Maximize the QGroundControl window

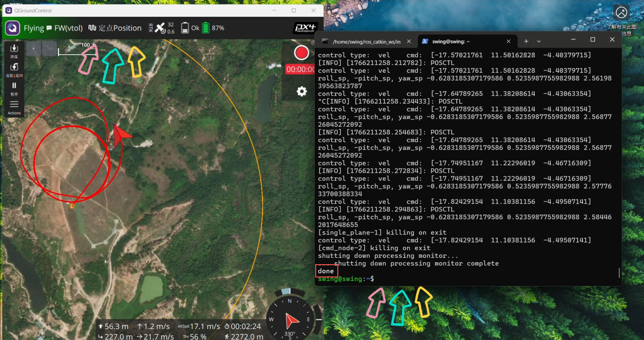pos(294,10)
